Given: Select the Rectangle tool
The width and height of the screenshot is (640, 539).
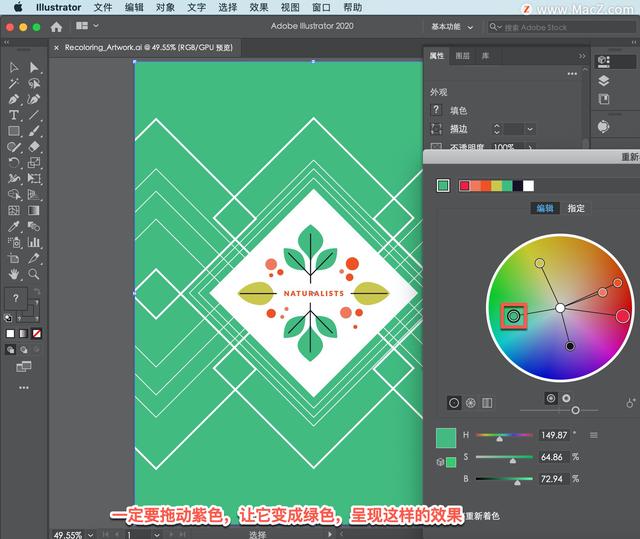Looking at the screenshot, I should pos(13,131).
